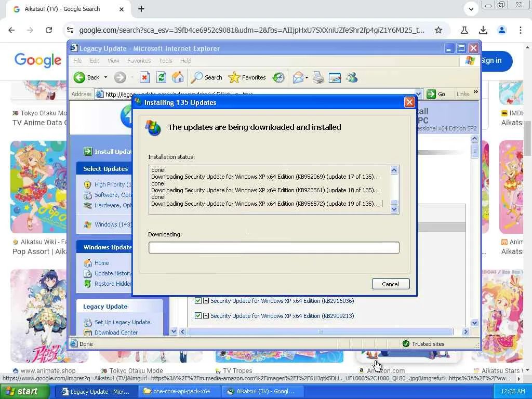Switch to Legacy Update taskbar item
This screenshot has width=532, height=399.
coord(96,392)
